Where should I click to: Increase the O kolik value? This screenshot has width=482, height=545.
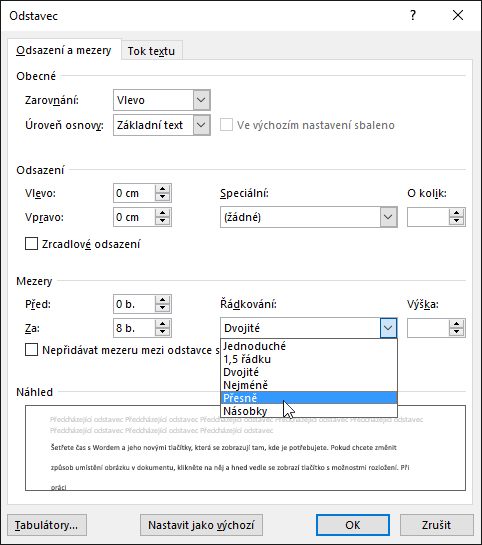(x=457, y=213)
